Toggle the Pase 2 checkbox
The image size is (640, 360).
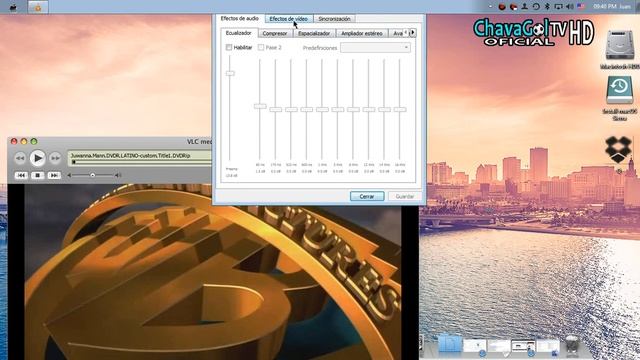(261, 47)
